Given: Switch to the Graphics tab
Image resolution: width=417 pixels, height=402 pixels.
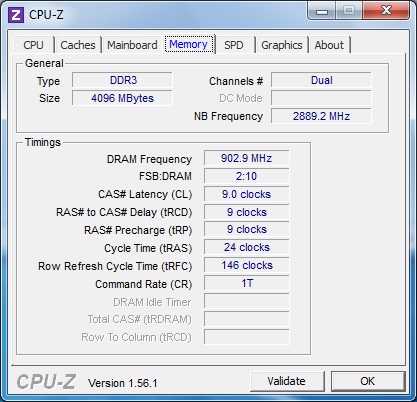Looking at the screenshot, I should pos(282,45).
